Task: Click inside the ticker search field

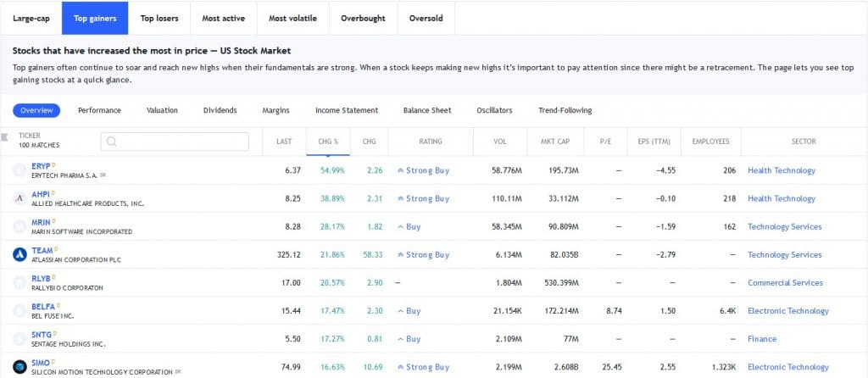Action: pos(175,142)
